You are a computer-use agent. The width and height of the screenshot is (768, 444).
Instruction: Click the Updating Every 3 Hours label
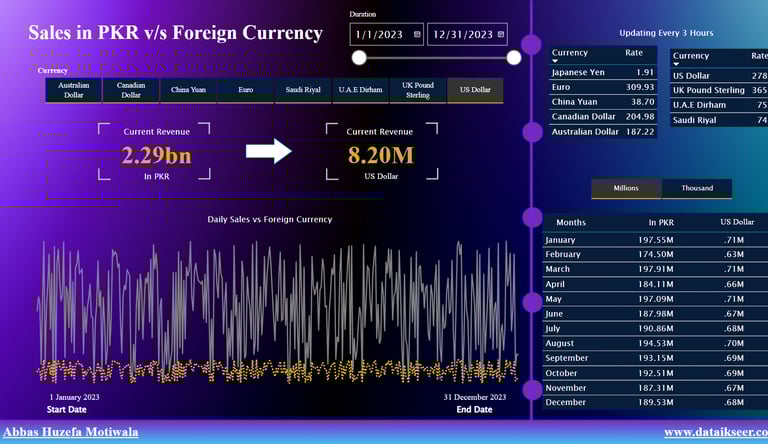click(x=666, y=33)
